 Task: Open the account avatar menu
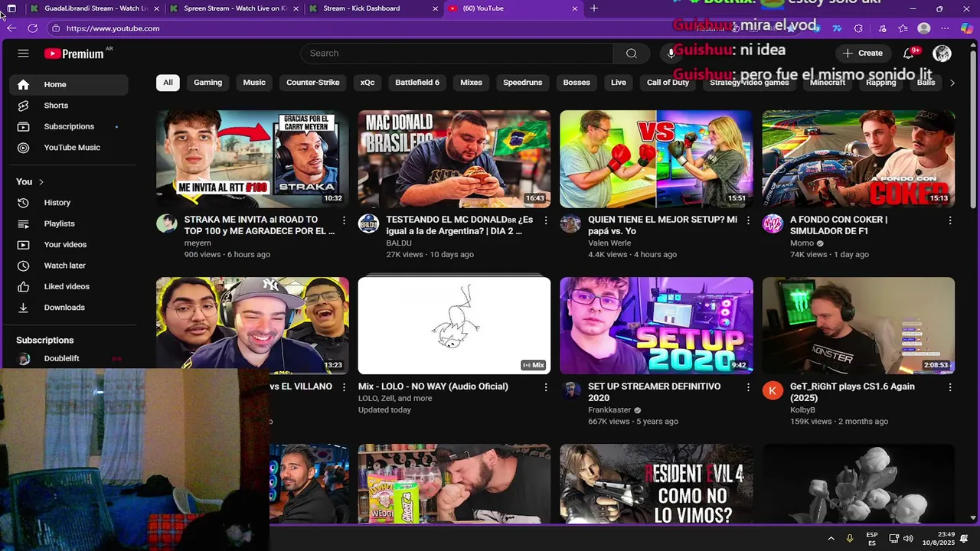[942, 54]
